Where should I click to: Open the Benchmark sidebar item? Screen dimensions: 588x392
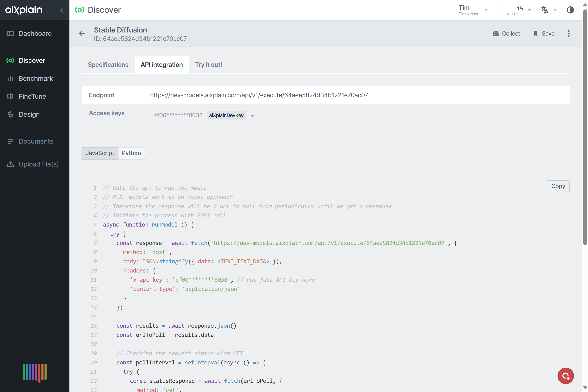(35, 78)
